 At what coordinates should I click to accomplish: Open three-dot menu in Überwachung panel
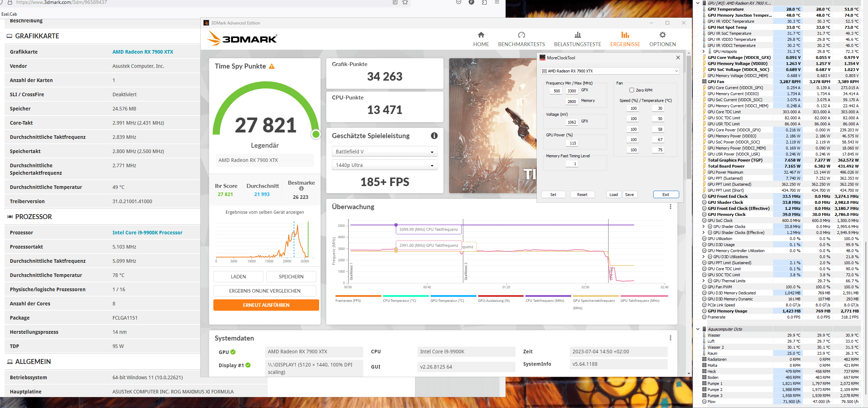click(x=670, y=207)
